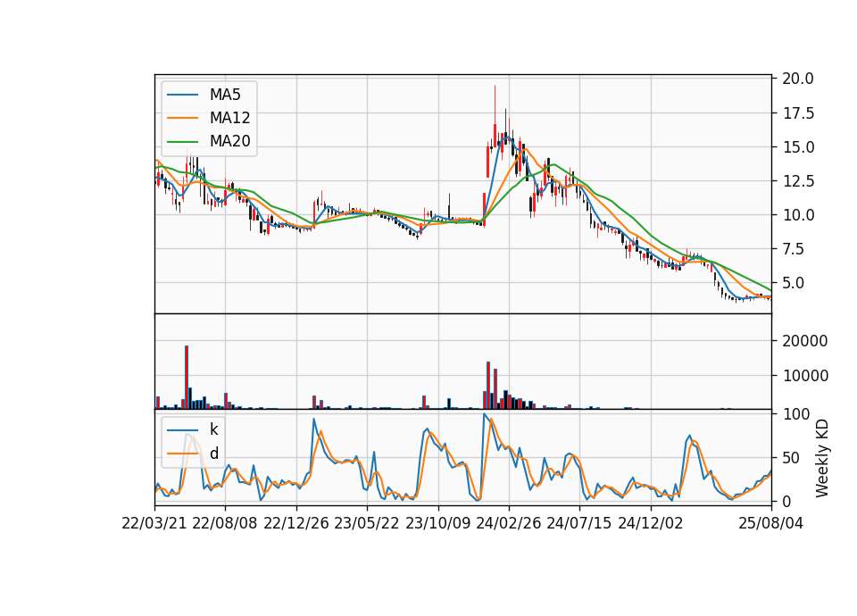Click the 24/07/15 date axis label
The height and width of the screenshot is (616, 857).
[579, 523]
